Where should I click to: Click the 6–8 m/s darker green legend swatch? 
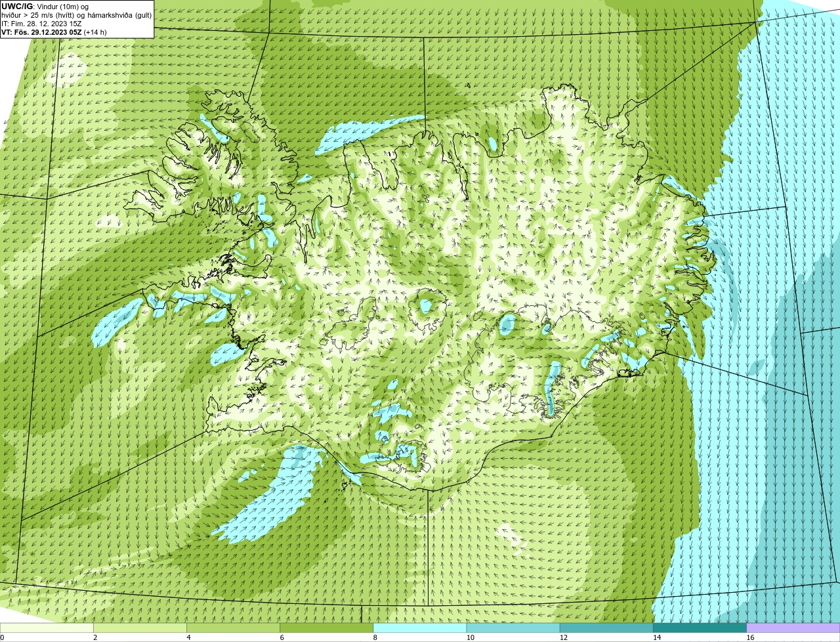click(x=327, y=628)
